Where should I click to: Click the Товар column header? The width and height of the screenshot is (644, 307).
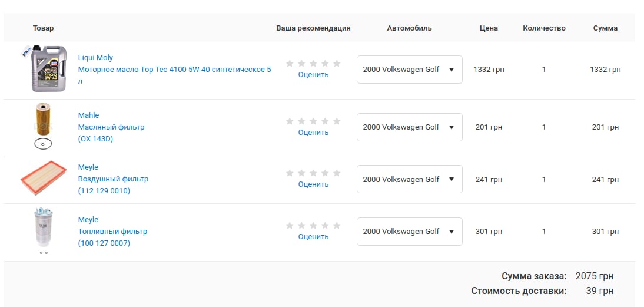(43, 28)
